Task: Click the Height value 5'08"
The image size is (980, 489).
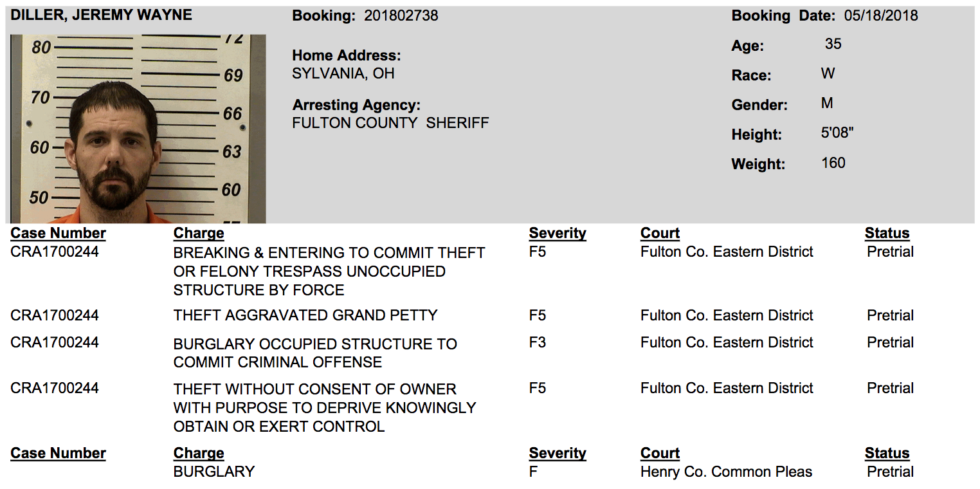Action: pyautogui.click(x=837, y=134)
